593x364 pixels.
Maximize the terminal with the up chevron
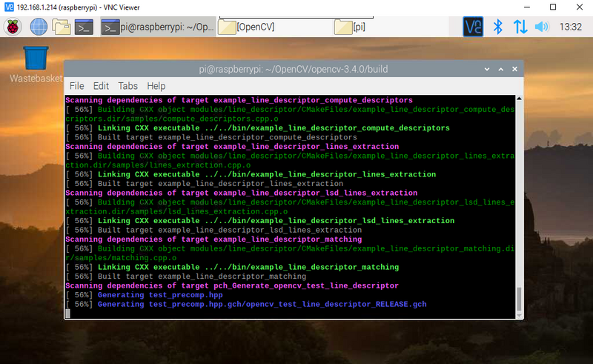click(501, 69)
